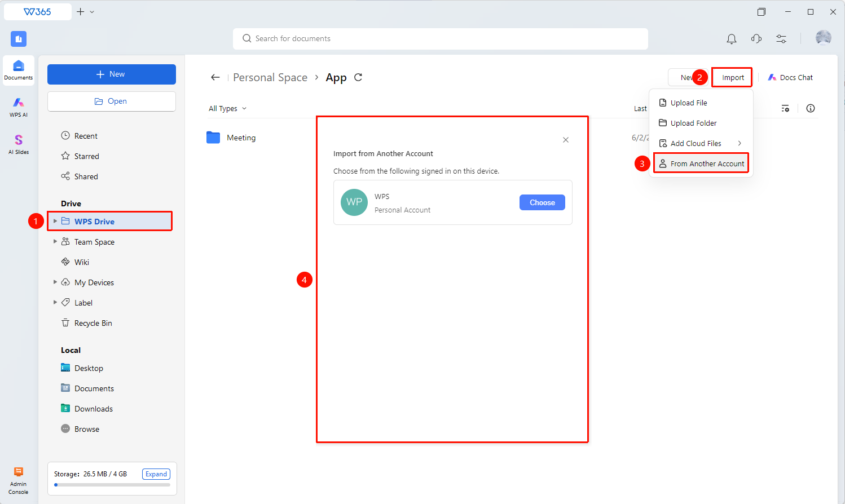Add a new tab with the plus icon
This screenshot has width=845, height=504.
click(x=81, y=12)
